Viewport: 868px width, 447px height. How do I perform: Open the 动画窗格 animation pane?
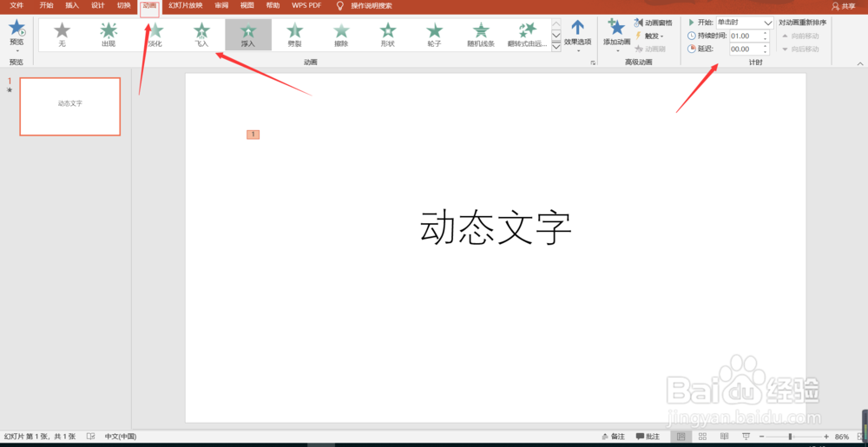pyautogui.click(x=654, y=23)
